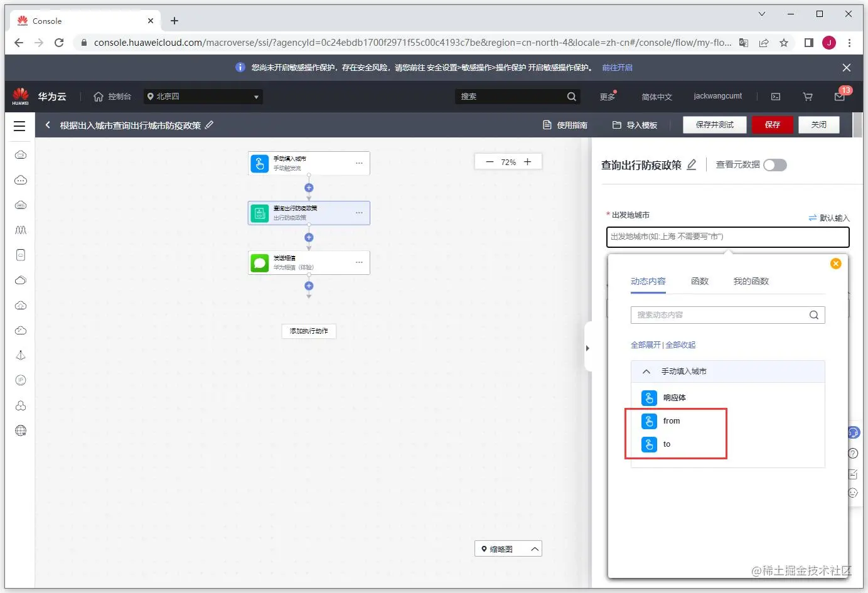The width and height of the screenshot is (868, 593).
Task: Open a new browser tab
Action: coord(174,21)
